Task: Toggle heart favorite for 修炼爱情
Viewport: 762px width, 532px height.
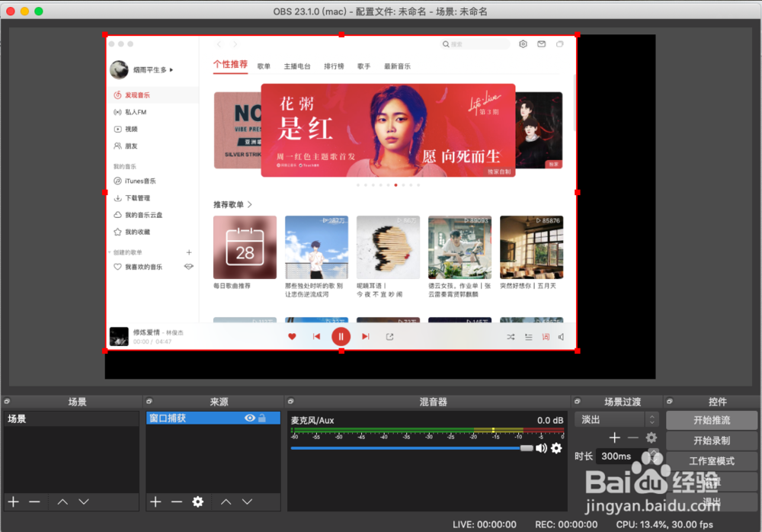Action: (x=292, y=337)
